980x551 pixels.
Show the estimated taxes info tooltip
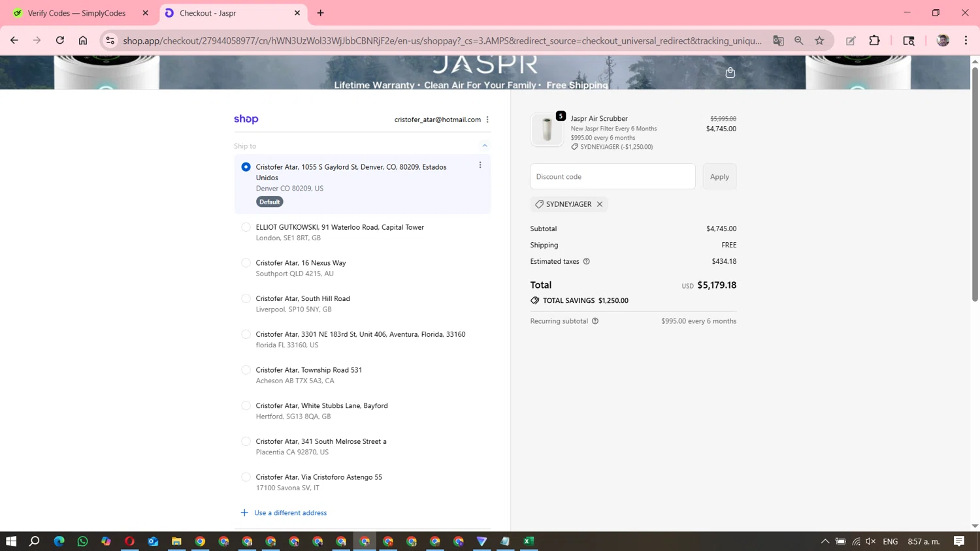coord(587,261)
